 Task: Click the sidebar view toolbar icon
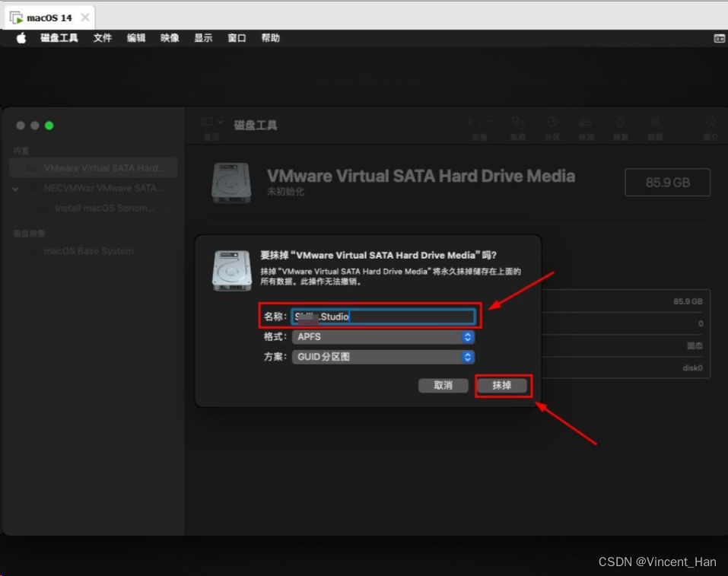click(x=207, y=122)
